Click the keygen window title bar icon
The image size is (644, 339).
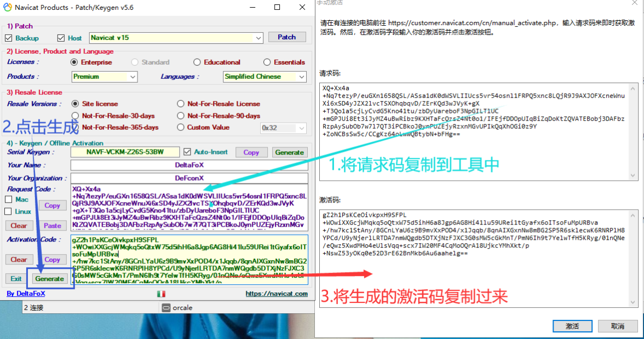point(7,8)
